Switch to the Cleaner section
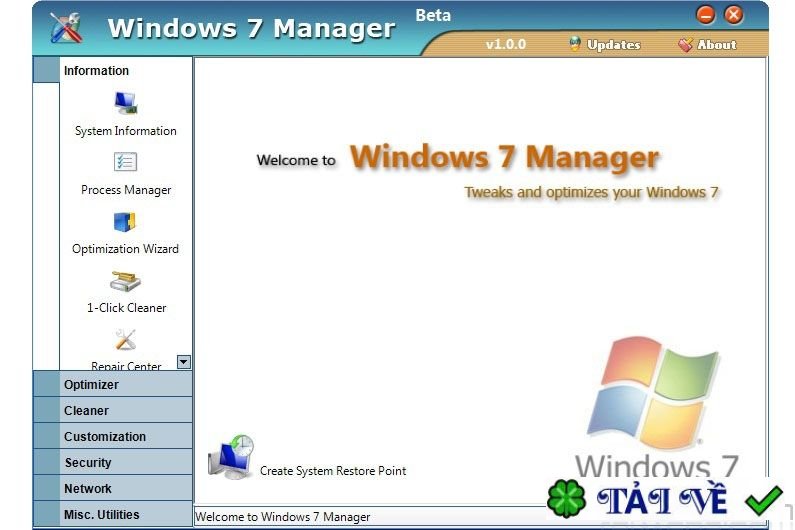Image resolution: width=795 pixels, height=530 pixels. point(113,410)
